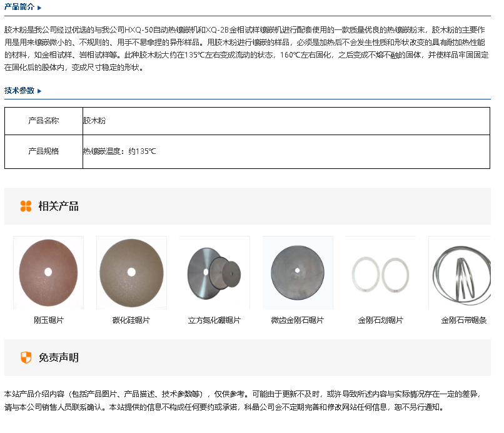Viewport: 504px width, 433px height.
Task: Select the 技术参数 section heading
Action: (x=19, y=91)
